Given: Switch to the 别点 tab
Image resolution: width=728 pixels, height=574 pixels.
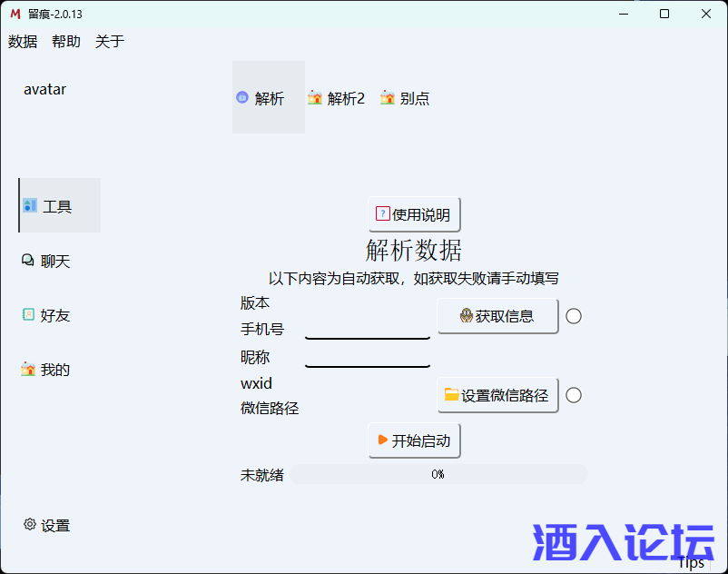Looking at the screenshot, I should 404,97.
